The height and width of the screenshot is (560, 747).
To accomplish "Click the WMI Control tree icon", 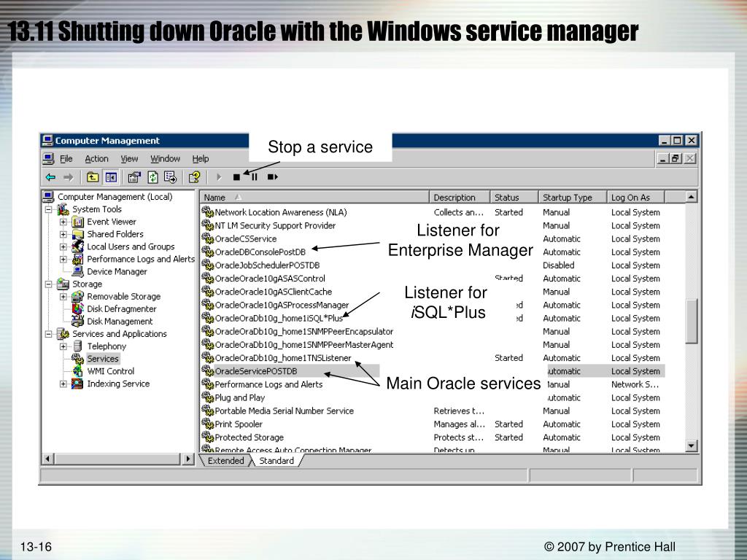I will [77, 371].
